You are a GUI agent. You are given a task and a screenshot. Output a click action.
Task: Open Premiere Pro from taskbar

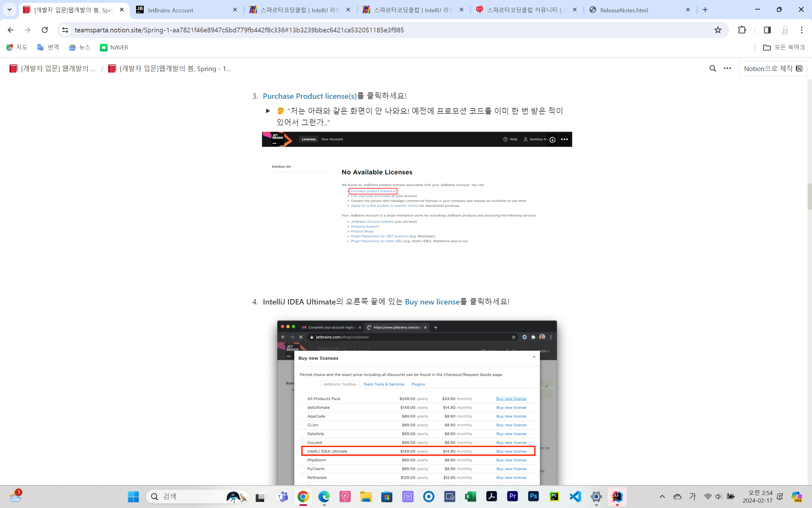click(512, 497)
